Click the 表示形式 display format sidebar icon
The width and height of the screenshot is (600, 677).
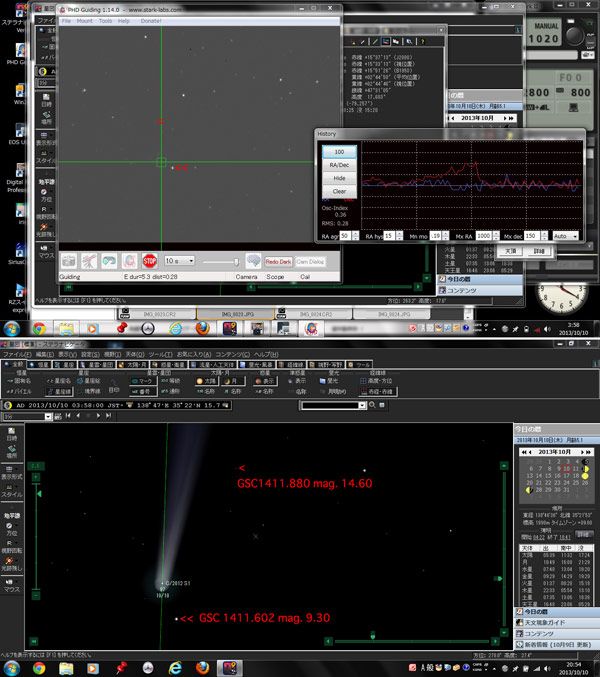pos(12,473)
